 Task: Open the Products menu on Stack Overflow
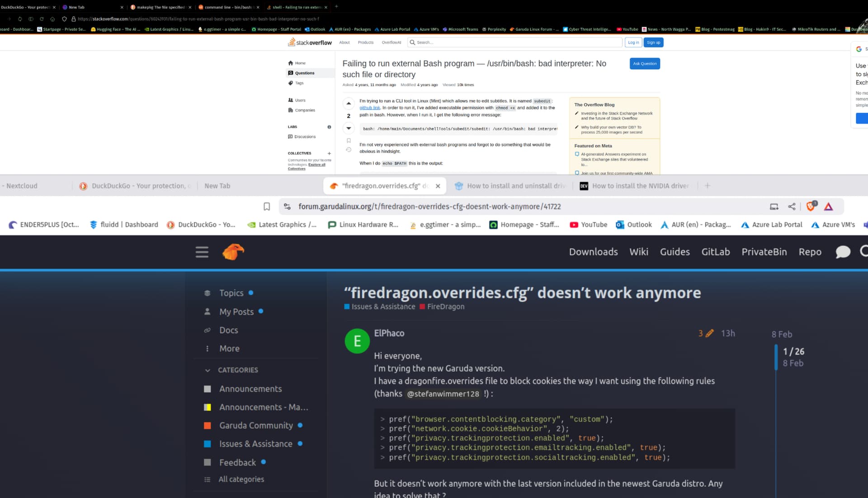coord(365,42)
